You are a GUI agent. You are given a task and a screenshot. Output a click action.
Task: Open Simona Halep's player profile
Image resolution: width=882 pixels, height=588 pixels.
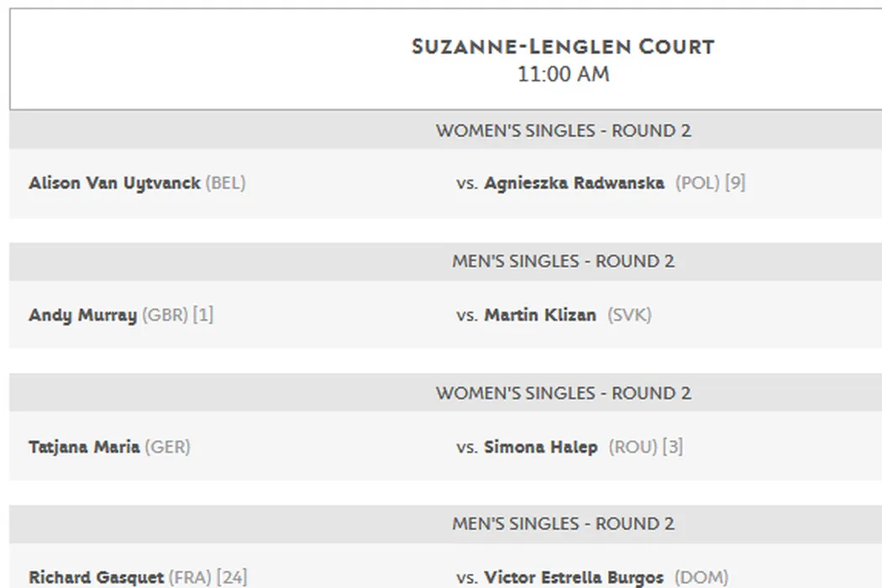pyautogui.click(x=540, y=447)
